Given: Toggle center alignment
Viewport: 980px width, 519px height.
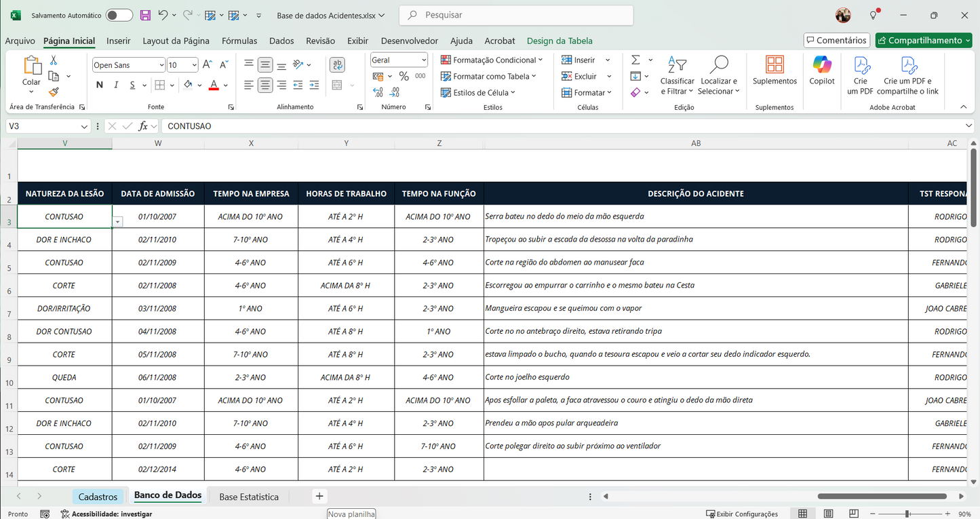Looking at the screenshot, I should (x=264, y=83).
